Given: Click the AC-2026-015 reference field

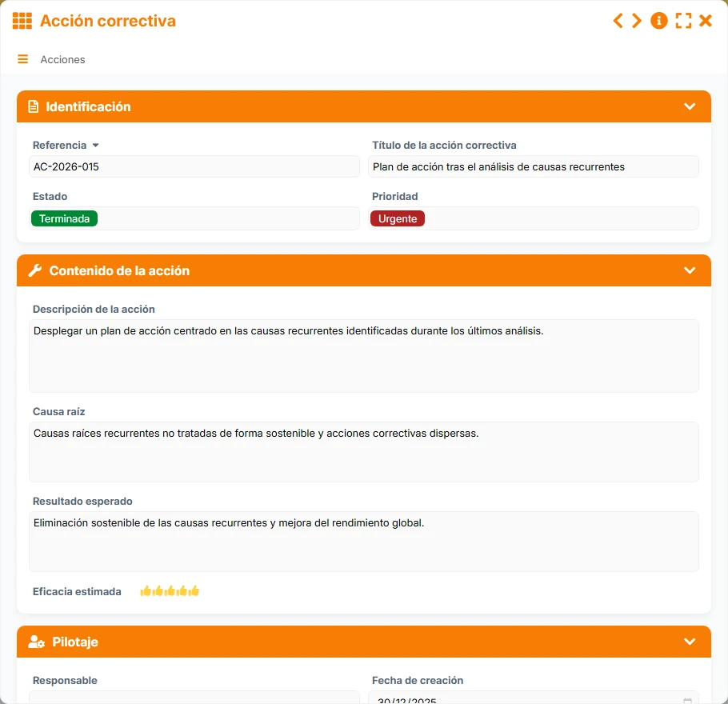Looking at the screenshot, I should click(194, 166).
